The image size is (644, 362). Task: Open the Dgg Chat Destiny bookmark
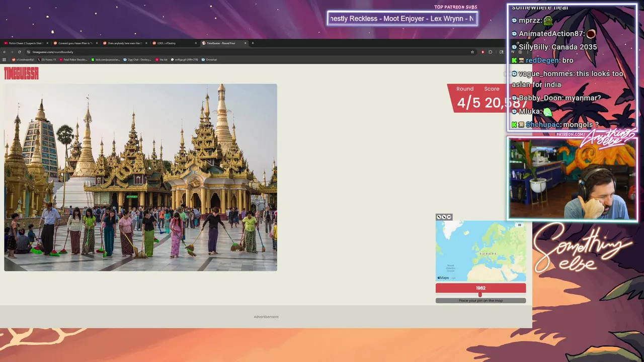[x=137, y=59]
